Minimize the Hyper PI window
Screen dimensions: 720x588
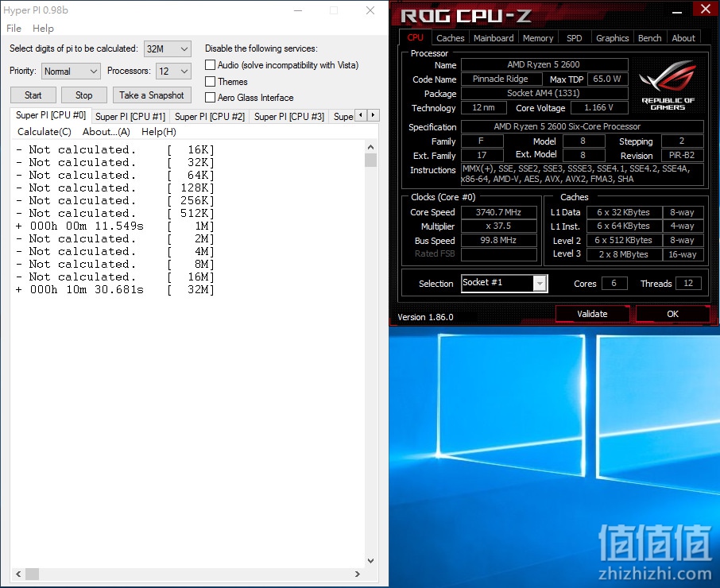point(298,10)
